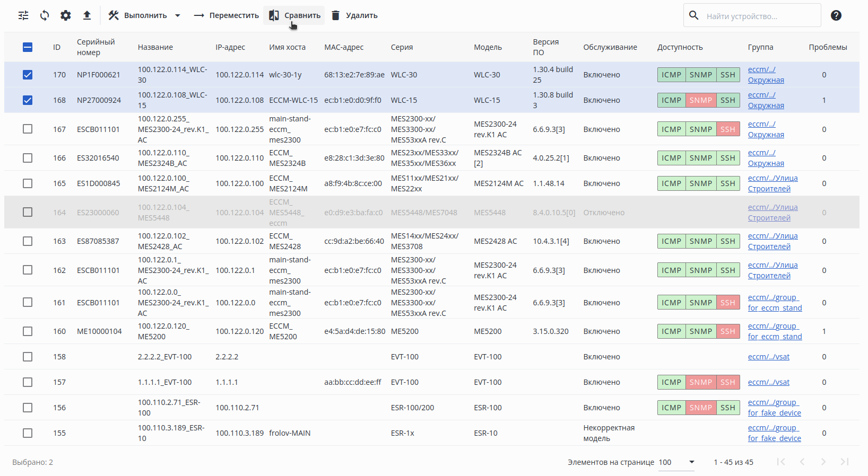Click the help question mark icon
Screen dimensions: 868x476
(x=836, y=15)
